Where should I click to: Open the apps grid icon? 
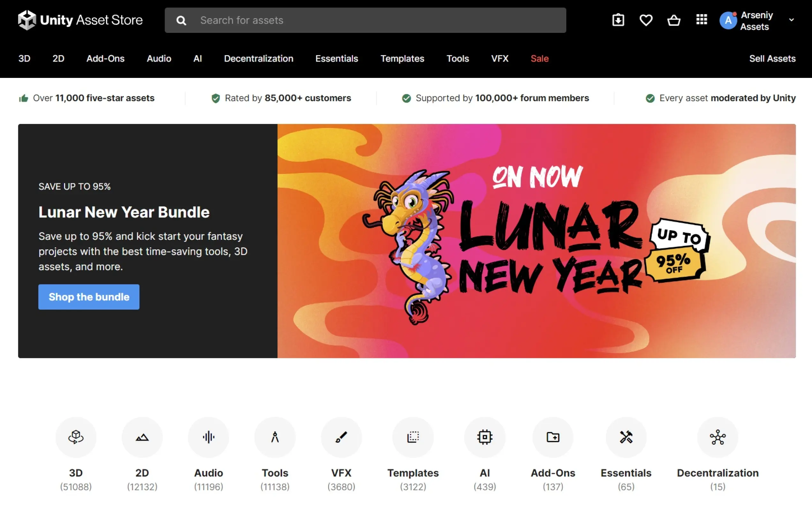pyautogui.click(x=702, y=19)
